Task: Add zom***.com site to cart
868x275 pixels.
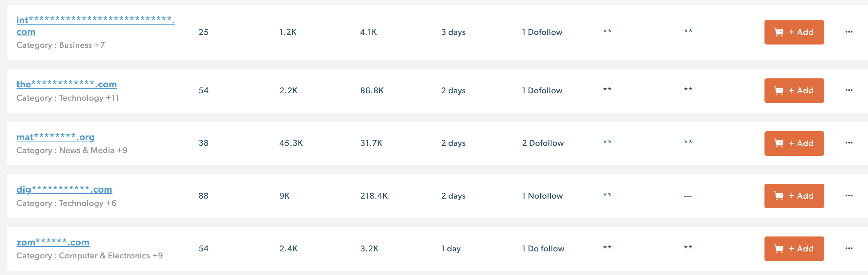Action: pos(794,249)
